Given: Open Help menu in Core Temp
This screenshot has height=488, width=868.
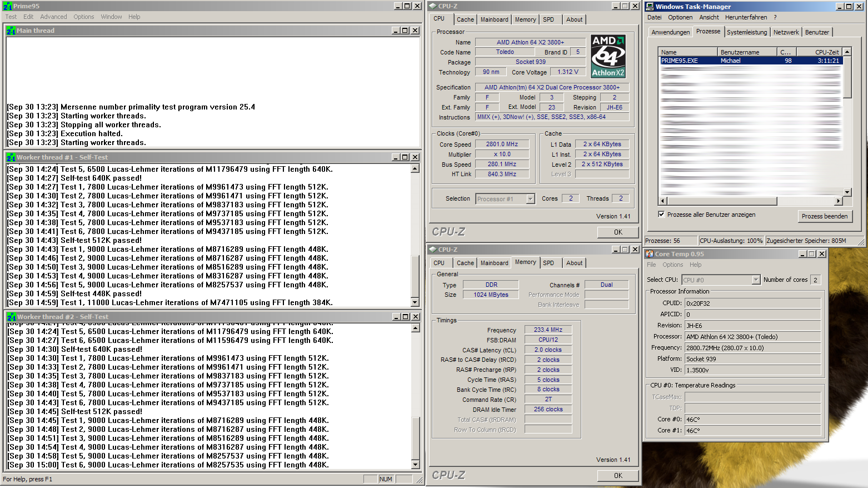Looking at the screenshot, I should coord(696,265).
